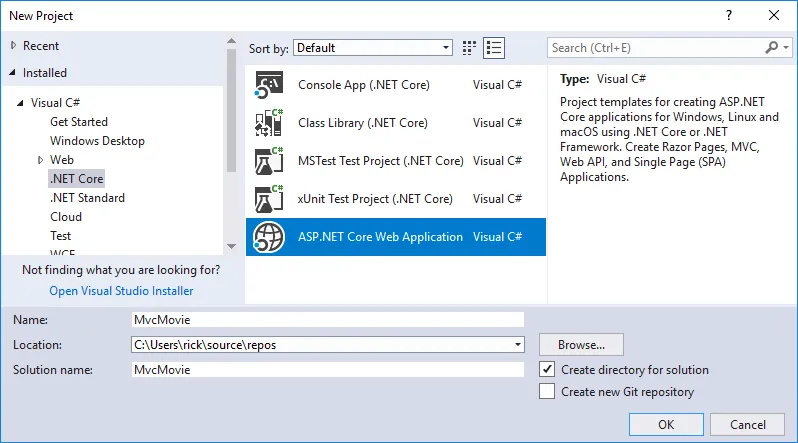
Task: Select Windows Desktop category
Action: (x=97, y=141)
